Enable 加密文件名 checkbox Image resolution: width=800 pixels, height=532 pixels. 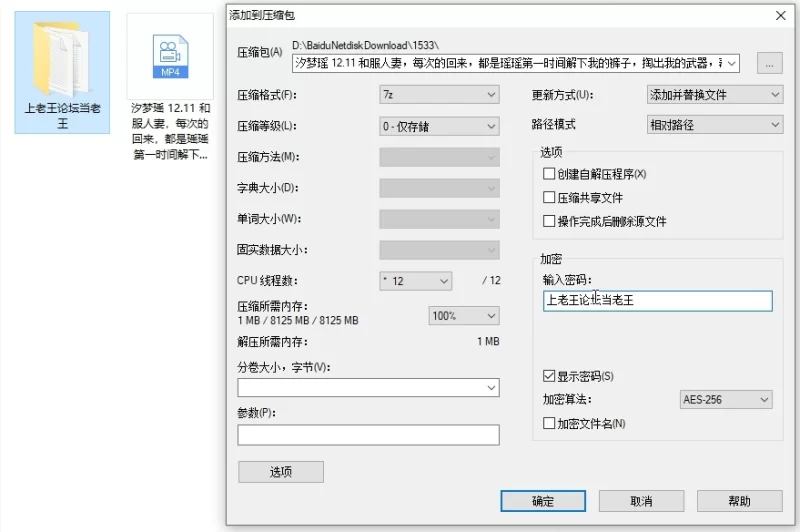pyautogui.click(x=549, y=423)
